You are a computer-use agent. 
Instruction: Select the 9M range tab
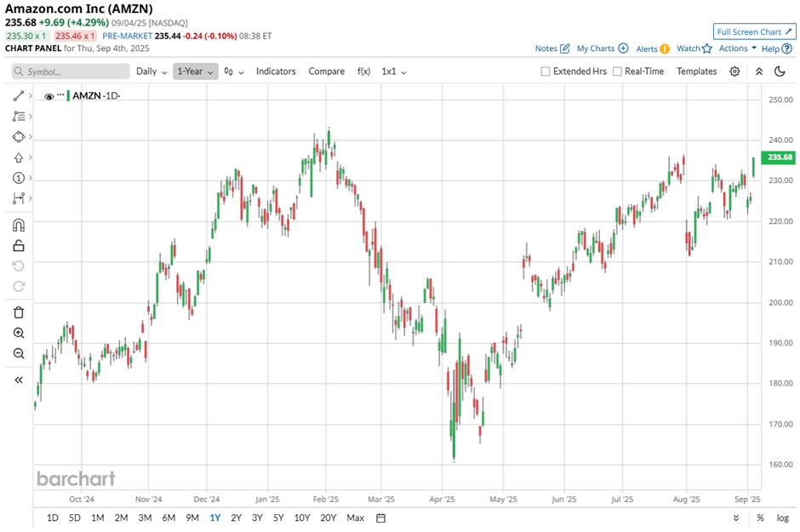coord(191,518)
